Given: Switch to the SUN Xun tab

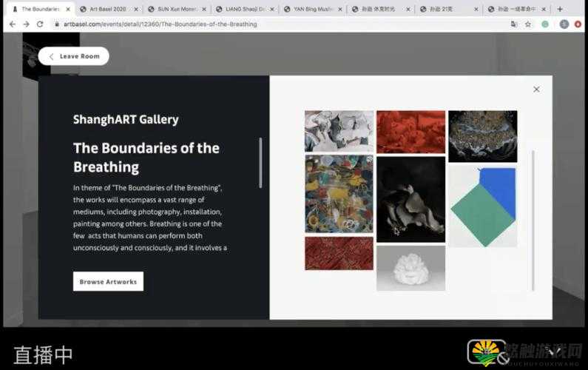Looking at the screenshot, I should (176, 9).
